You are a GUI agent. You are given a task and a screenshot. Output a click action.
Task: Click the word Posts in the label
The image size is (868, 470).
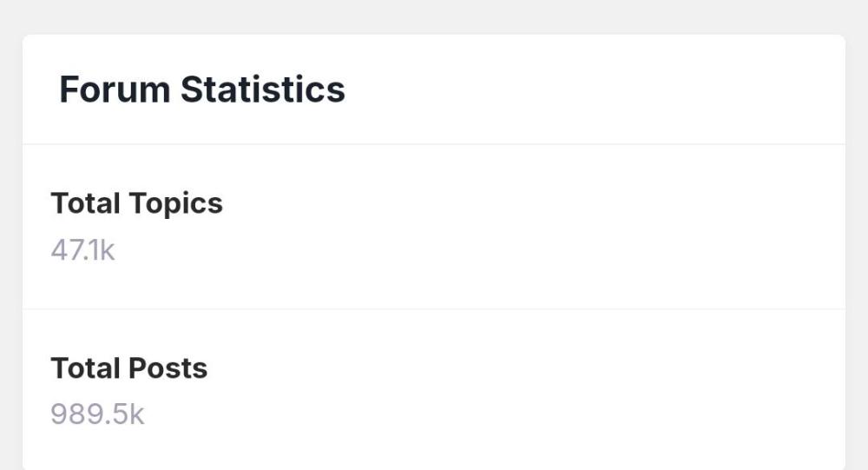[168, 368]
